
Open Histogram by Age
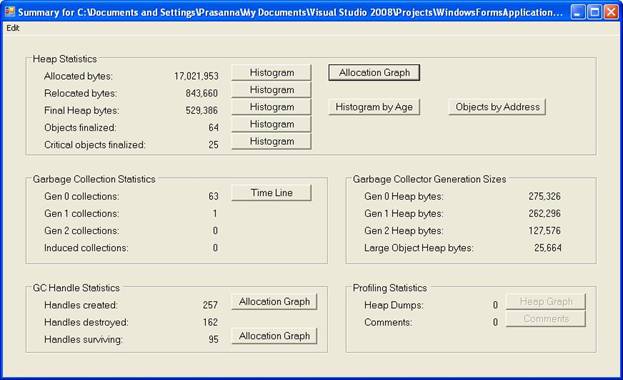[x=374, y=107]
